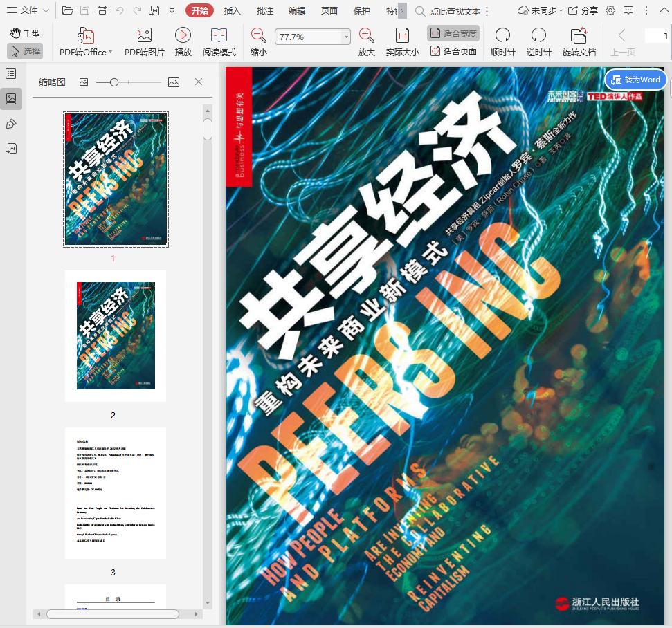672x628 pixels.
Task: Click the thumbnail size slider handle
Action: [114, 82]
